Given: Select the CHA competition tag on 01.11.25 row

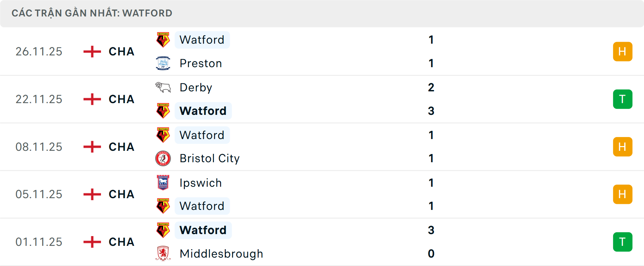Looking at the screenshot, I should coord(121,242).
